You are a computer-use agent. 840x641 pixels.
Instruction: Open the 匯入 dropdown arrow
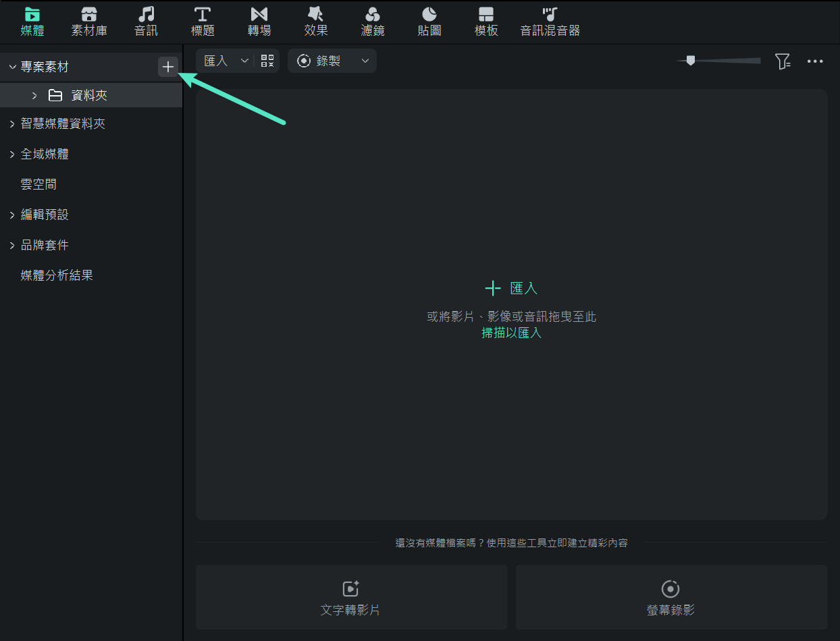click(x=244, y=61)
